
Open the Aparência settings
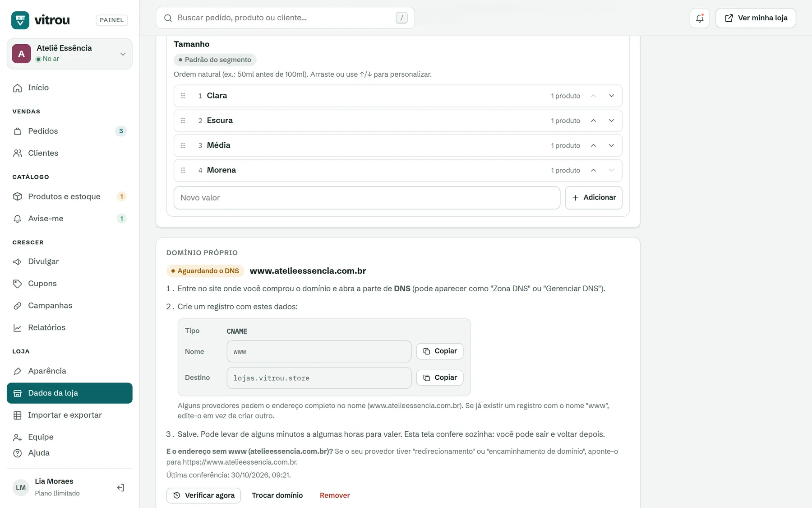(69, 371)
